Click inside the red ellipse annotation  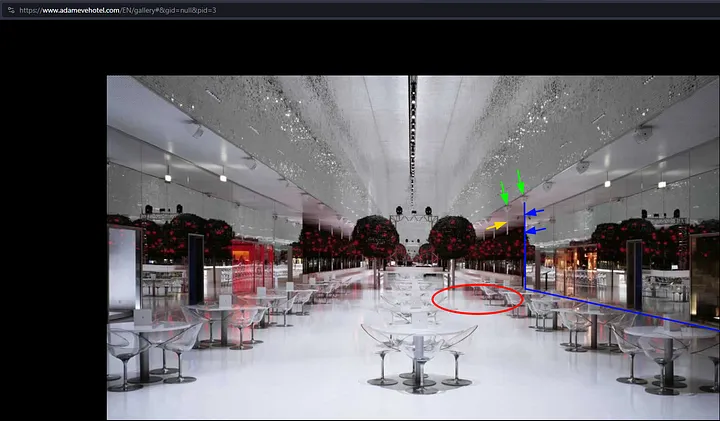(x=478, y=299)
